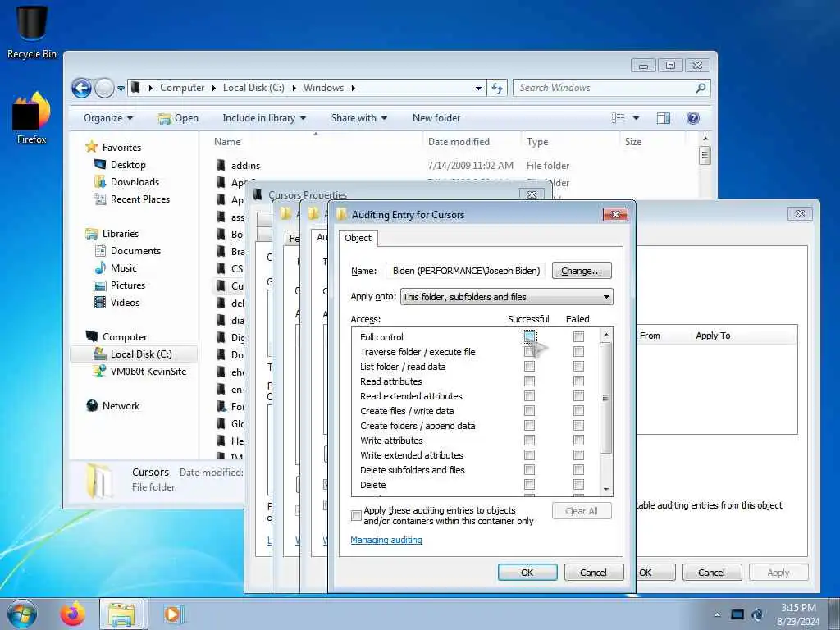Click the Change... button for Name
Viewport: 840px width, 630px height.
click(582, 271)
